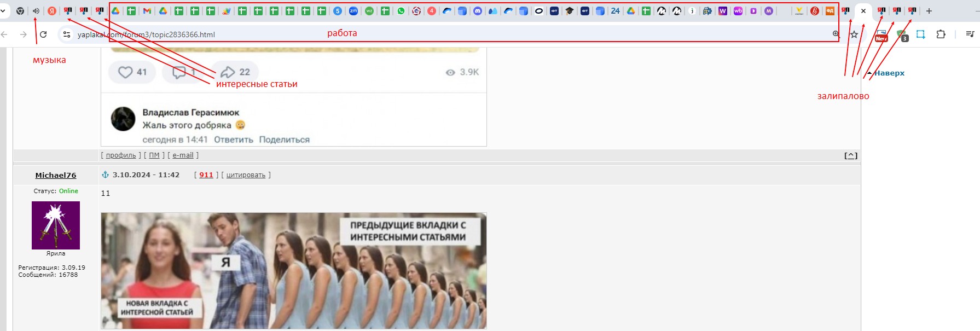Switch to the Gmail tab
This screenshot has height=331, width=980.
pyautogui.click(x=147, y=11)
